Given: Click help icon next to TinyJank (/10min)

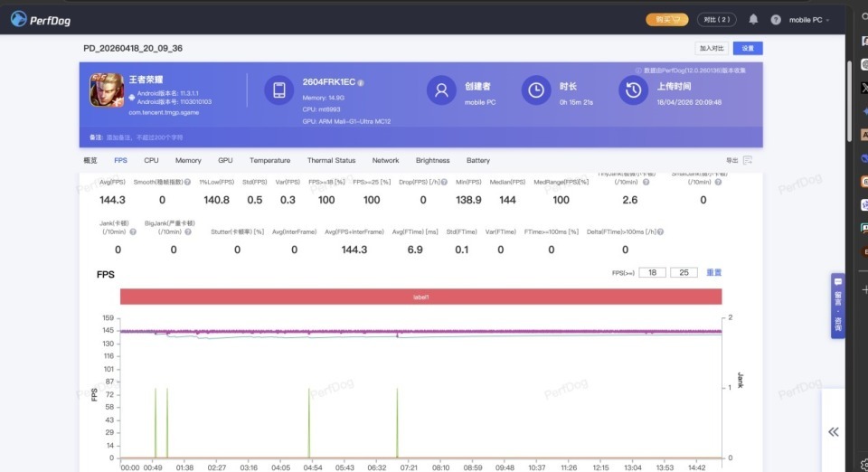Looking at the screenshot, I should pos(646,182).
